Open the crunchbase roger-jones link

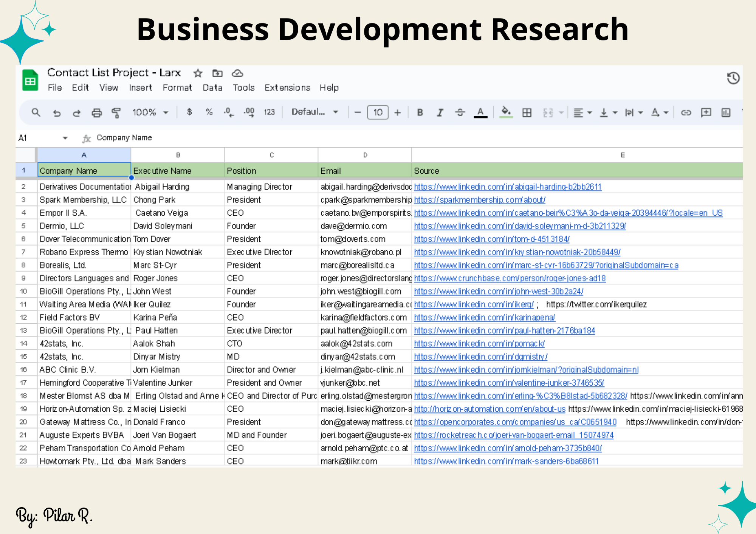(x=510, y=278)
